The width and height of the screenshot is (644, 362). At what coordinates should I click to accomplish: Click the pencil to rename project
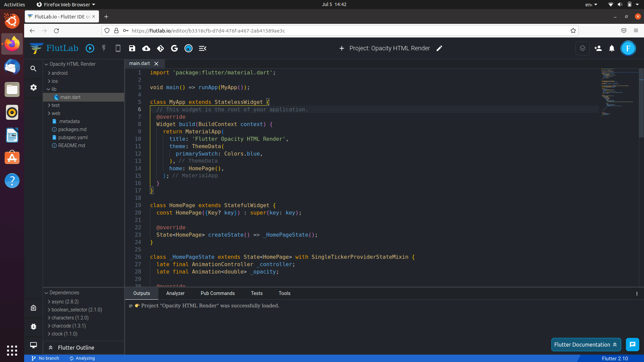click(x=439, y=48)
